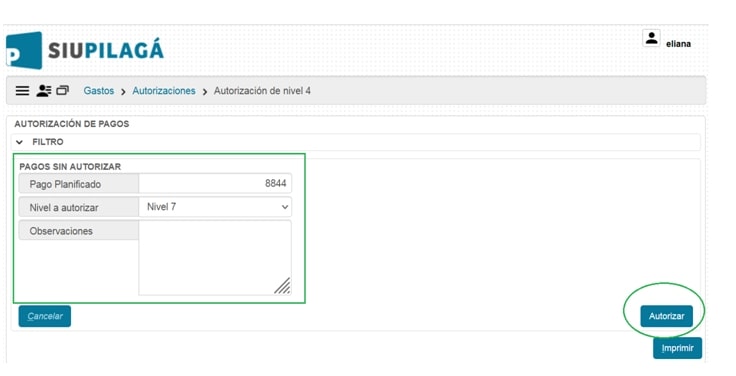The width and height of the screenshot is (736, 376).
Task: Click the SIU Pilagá logo
Action: click(x=84, y=50)
